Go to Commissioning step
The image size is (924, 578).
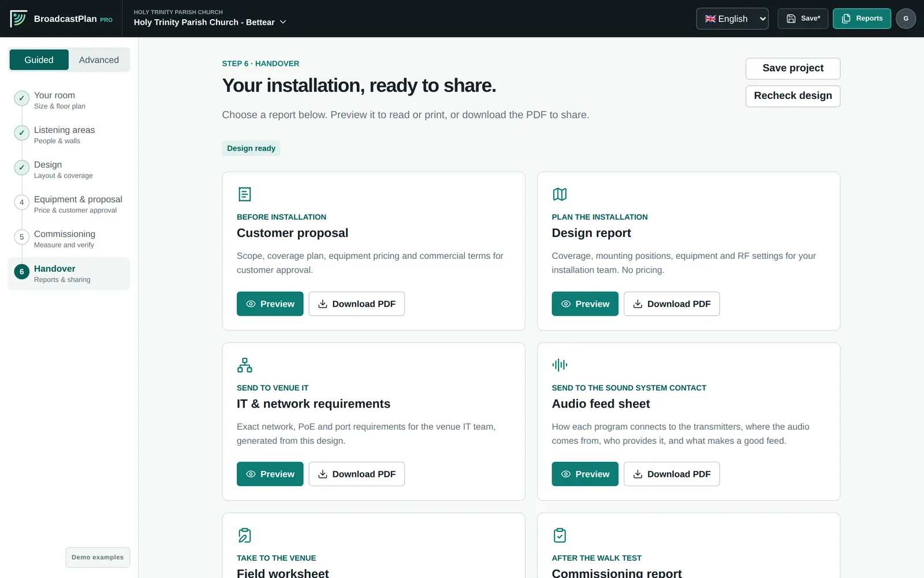click(69, 239)
